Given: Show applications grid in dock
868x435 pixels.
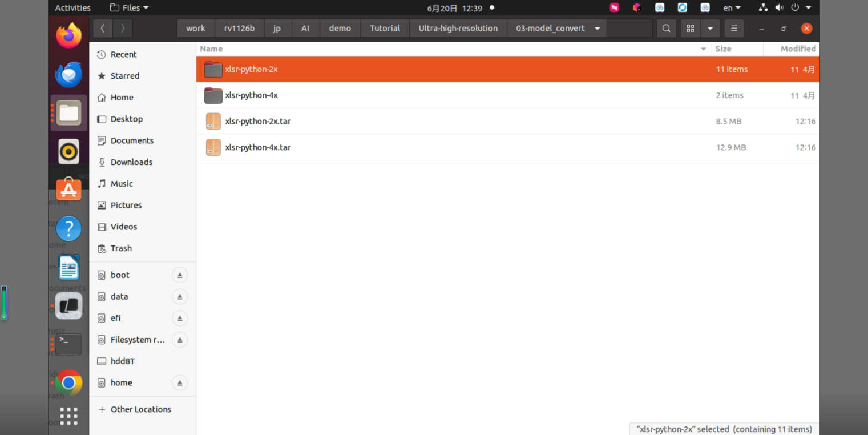Looking at the screenshot, I should (68, 416).
